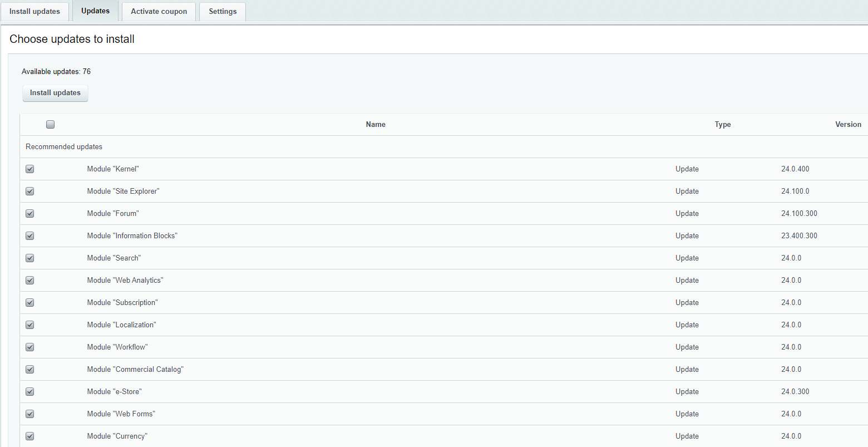Viewport: 868px width, 447px height.
Task: Click the Update type in the Workflow row
Action: click(x=687, y=347)
